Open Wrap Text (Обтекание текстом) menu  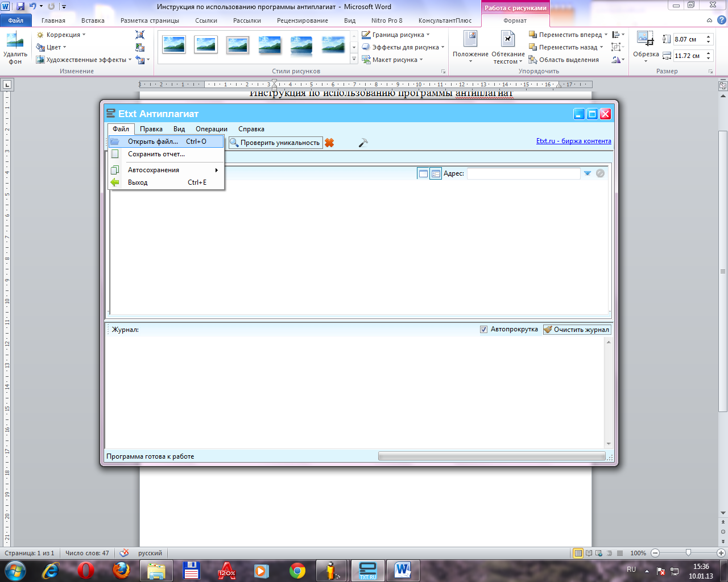coord(508,48)
